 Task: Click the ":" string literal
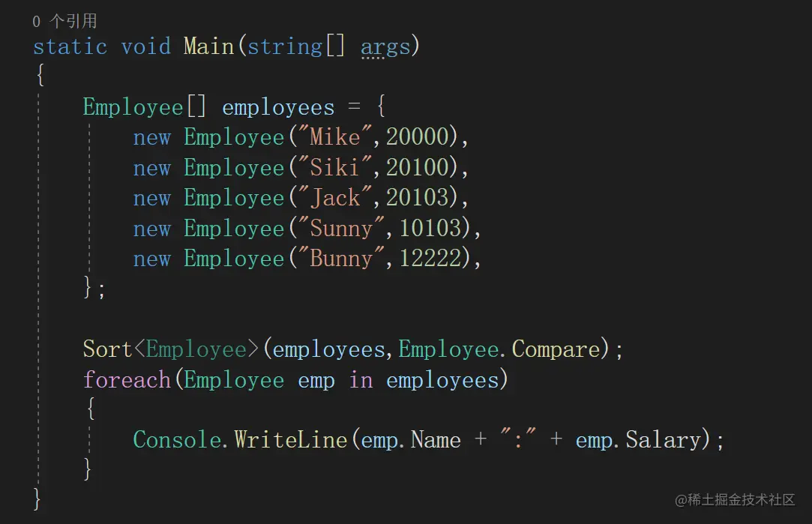pos(518,439)
